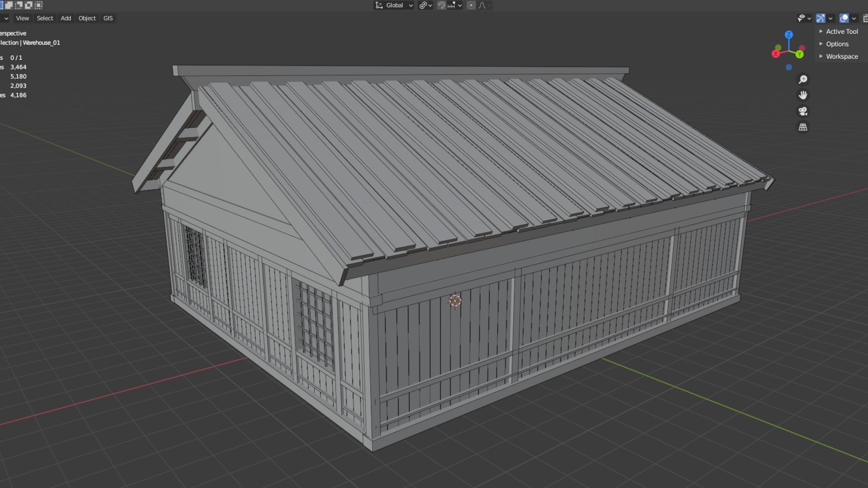This screenshot has height=488, width=868.
Task: Open the Select menu
Action: click(x=45, y=18)
